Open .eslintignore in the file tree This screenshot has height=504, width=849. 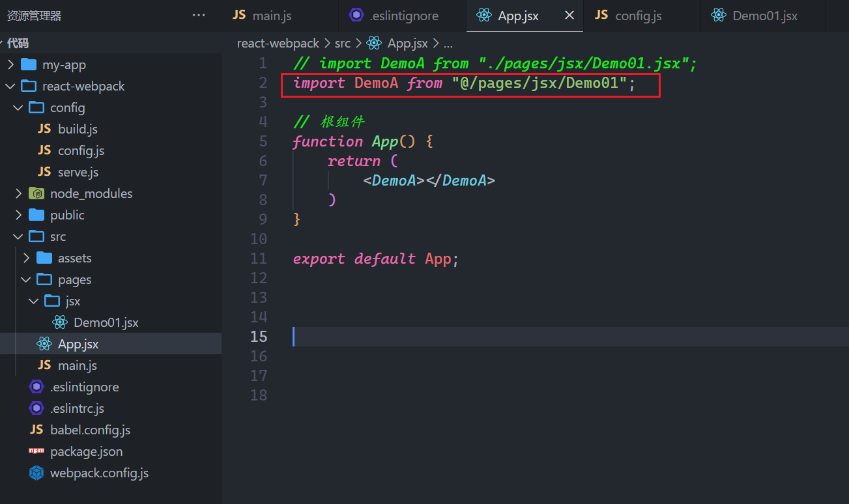[84, 387]
